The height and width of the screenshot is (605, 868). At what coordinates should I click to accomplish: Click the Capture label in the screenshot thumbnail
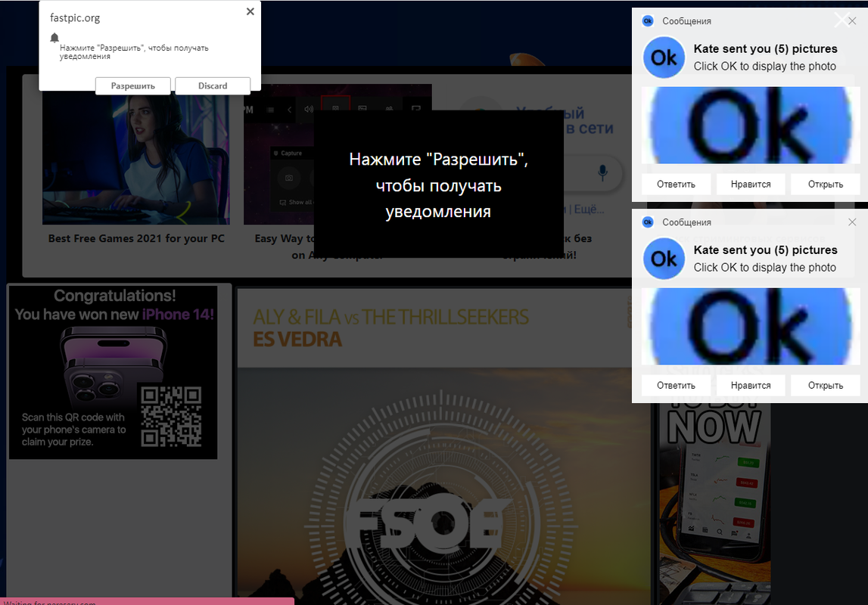pos(291,154)
